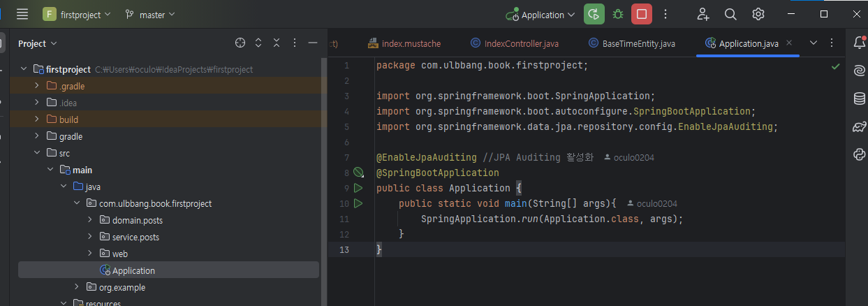This screenshot has width=868, height=306.
Task: Open more run actions menu in toolbar
Action: click(665, 14)
